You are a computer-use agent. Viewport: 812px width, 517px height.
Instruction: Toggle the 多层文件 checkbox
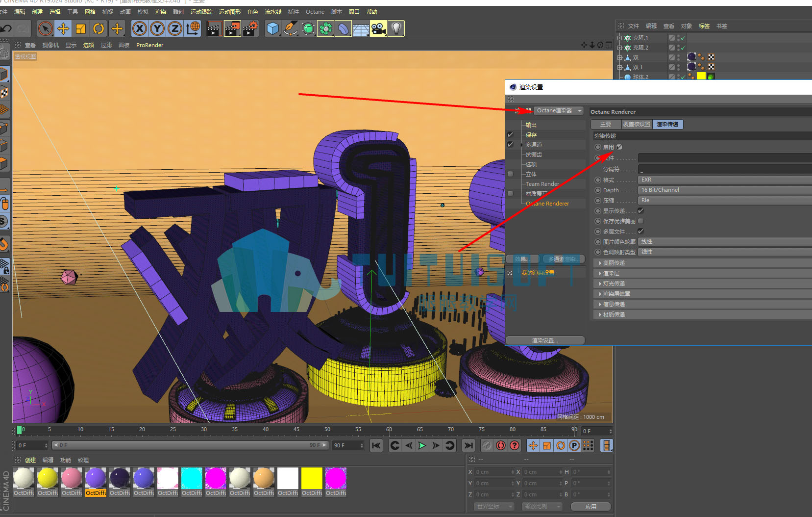640,231
